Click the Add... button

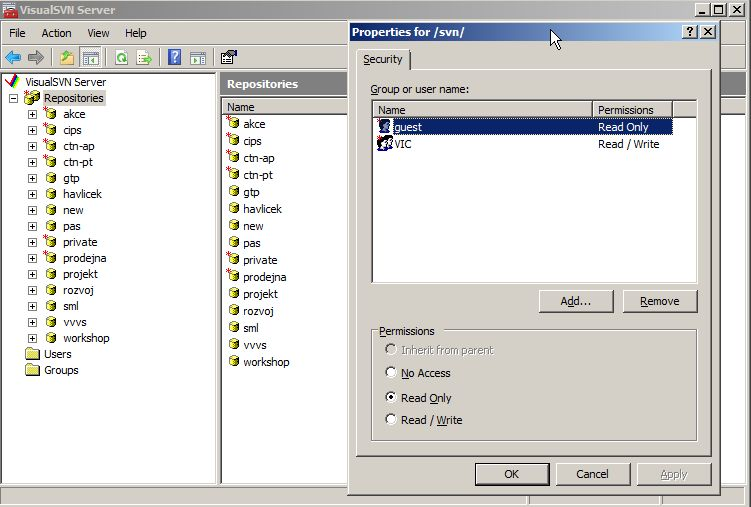pos(576,301)
